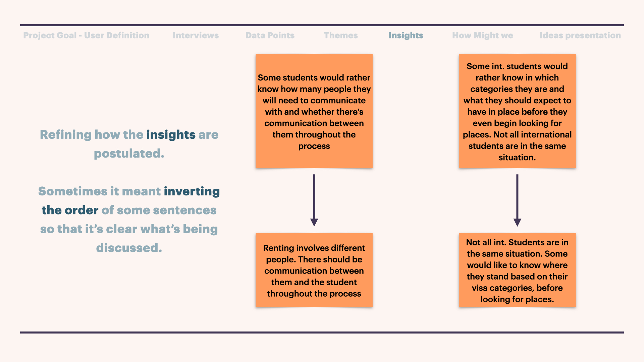
Task: Select the 'Not all int. Students' sticky note
Action: [517, 270]
